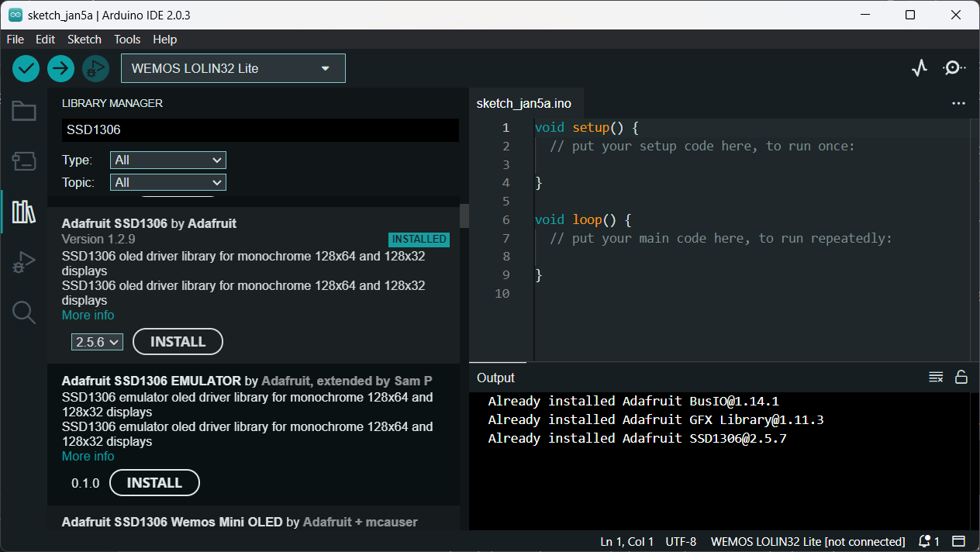Open the Edit menu
Image resolution: width=980 pixels, height=552 pixels.
[46, 40]
